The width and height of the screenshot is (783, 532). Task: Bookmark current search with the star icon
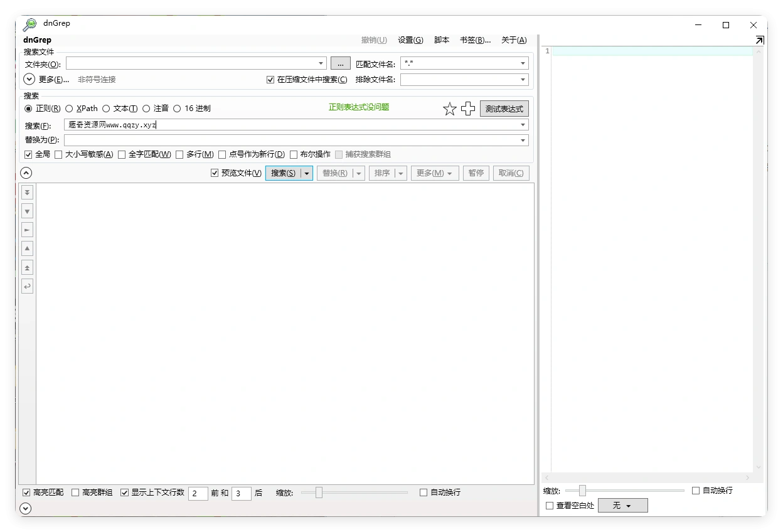click(x=449, y=109)
